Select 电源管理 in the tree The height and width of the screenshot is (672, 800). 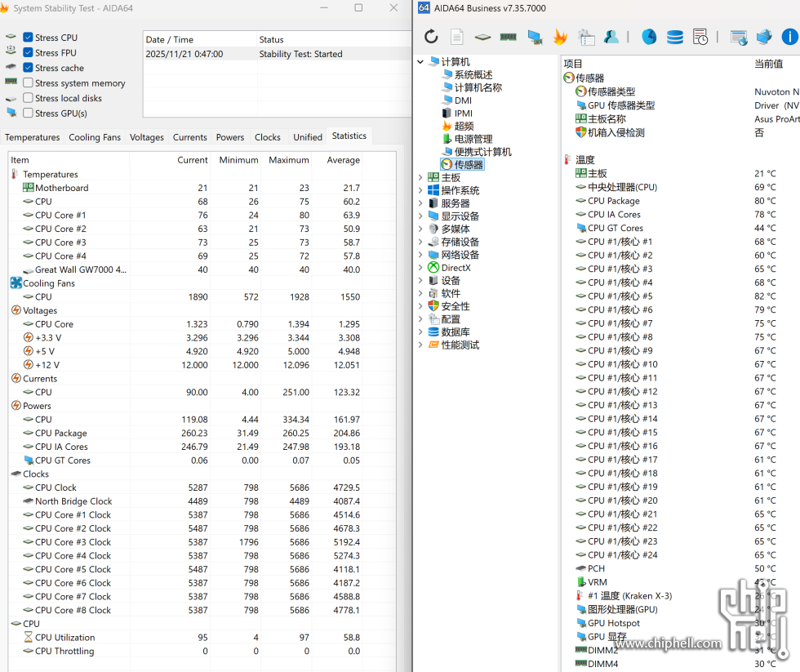pyautogui.click(x=473, y=140)
